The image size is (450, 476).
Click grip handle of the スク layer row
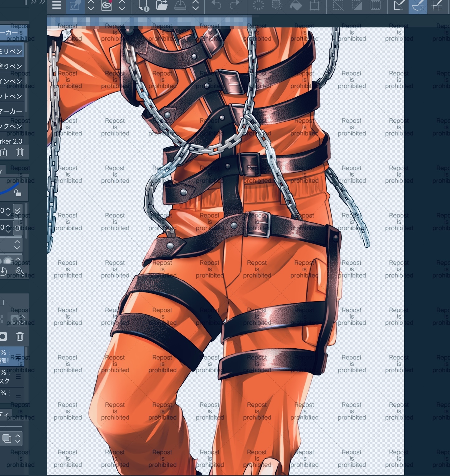point(18,377)
